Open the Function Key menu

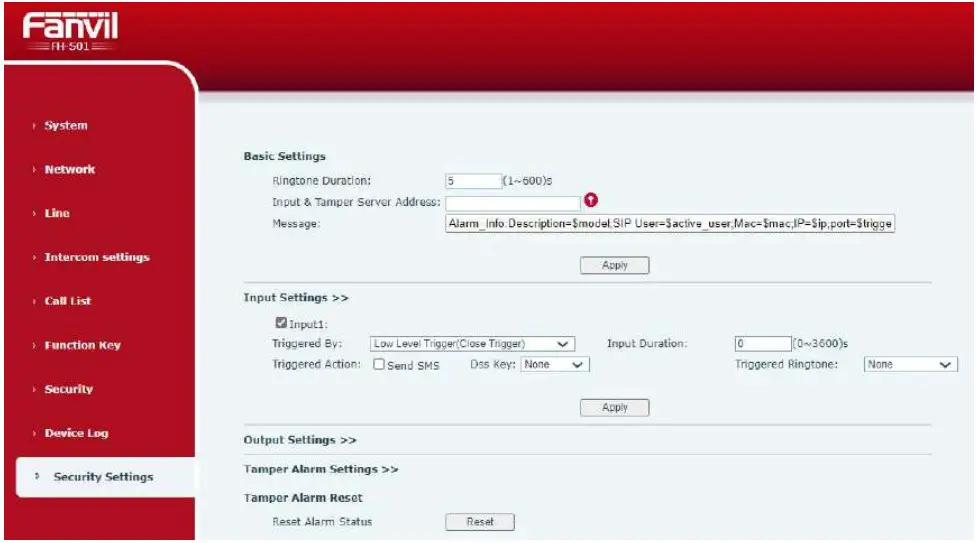coord(82,345)
